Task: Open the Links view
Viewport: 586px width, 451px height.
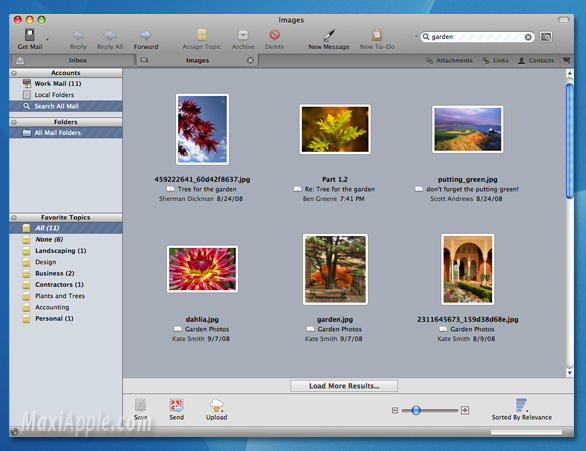Action: 496,60
